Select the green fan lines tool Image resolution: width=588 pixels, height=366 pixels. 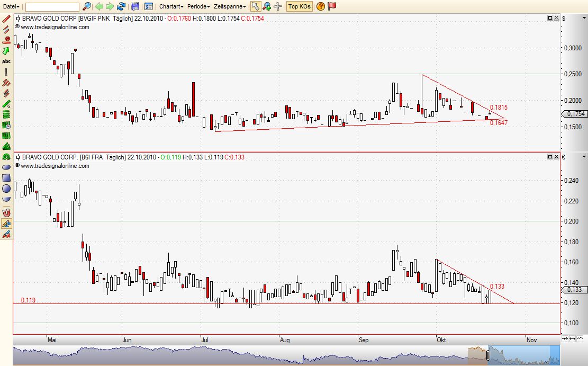[6, 146]
